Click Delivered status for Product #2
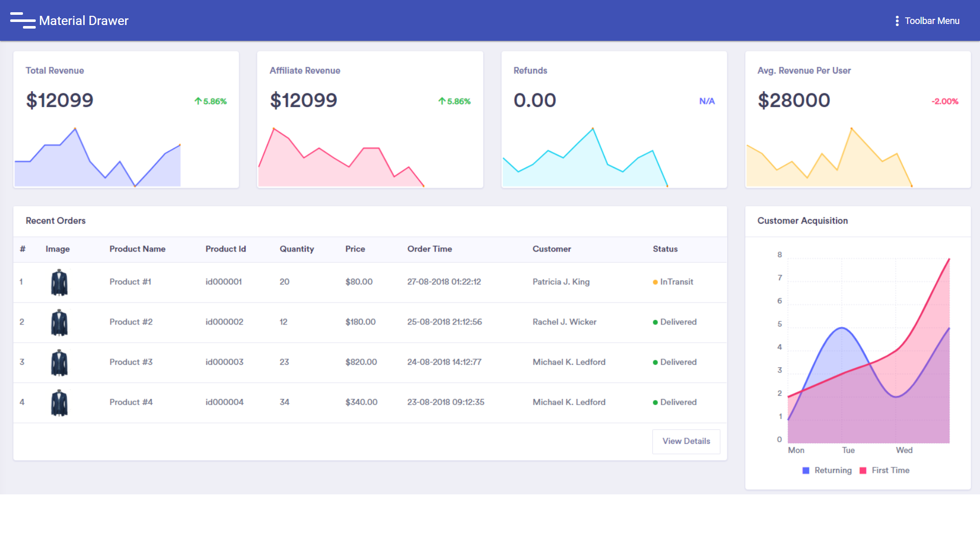Image resolution: width=980 pixels, height=551 pixels. click(674, 322)
